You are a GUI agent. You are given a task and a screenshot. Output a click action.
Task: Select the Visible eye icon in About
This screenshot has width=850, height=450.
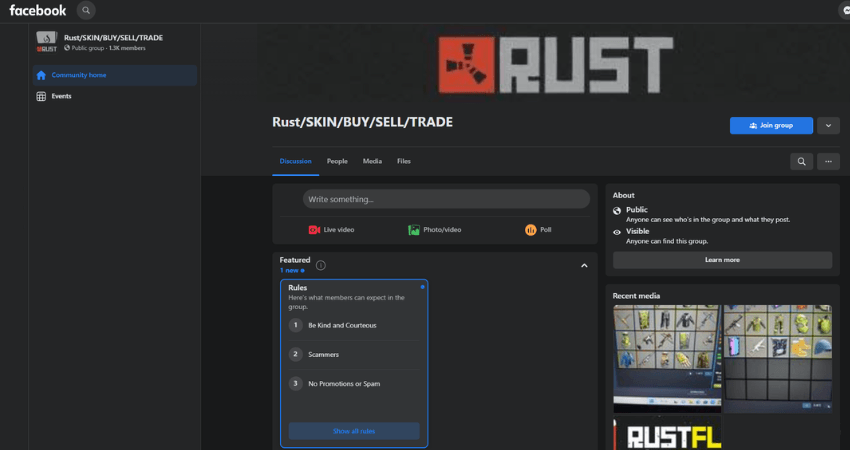(617, 232)
